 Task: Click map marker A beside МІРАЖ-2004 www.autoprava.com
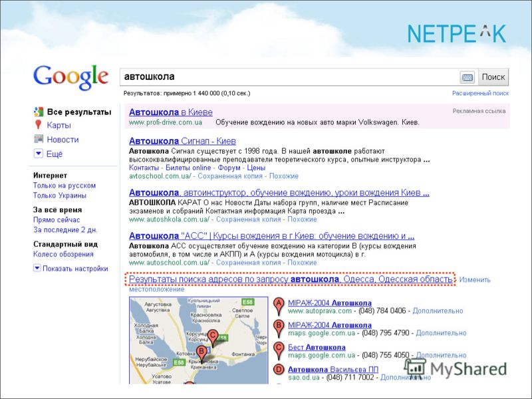pos(279,306)
